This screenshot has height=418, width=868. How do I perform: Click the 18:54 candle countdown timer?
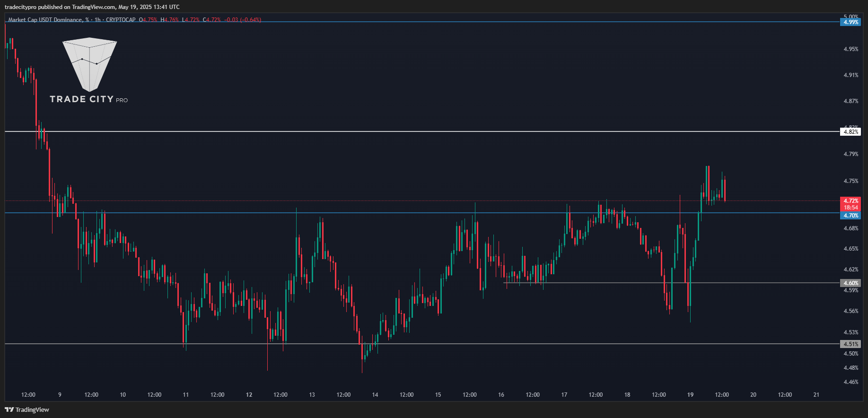[x=850, y=208]
